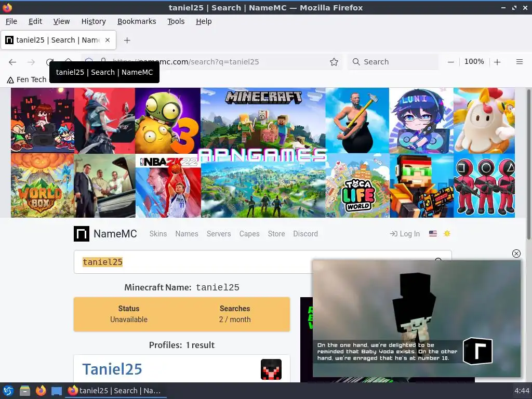
Task: Click the Baby Yoda video overlay
Action: pyautogui.click(x=416, y=318)
